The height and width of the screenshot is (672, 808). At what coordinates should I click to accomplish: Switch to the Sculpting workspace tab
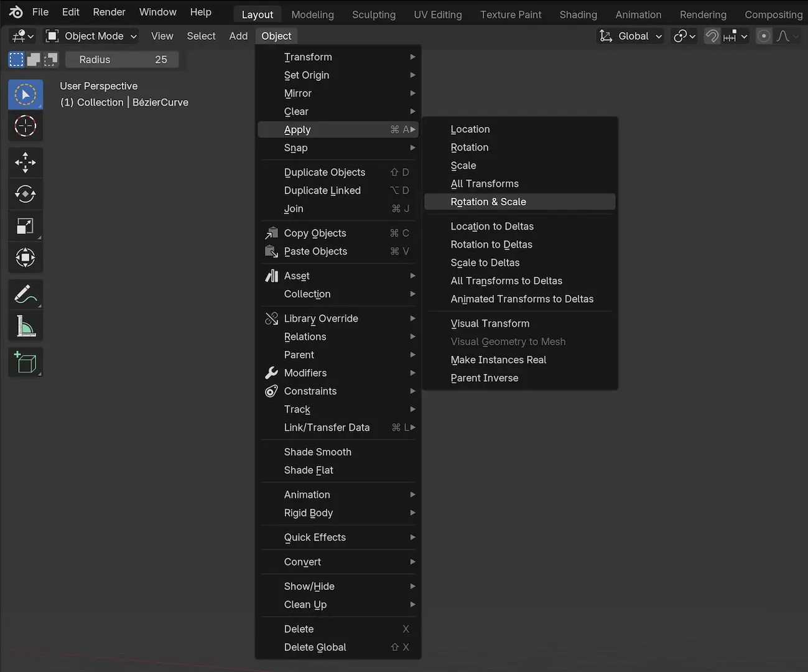tap(373, 14)
